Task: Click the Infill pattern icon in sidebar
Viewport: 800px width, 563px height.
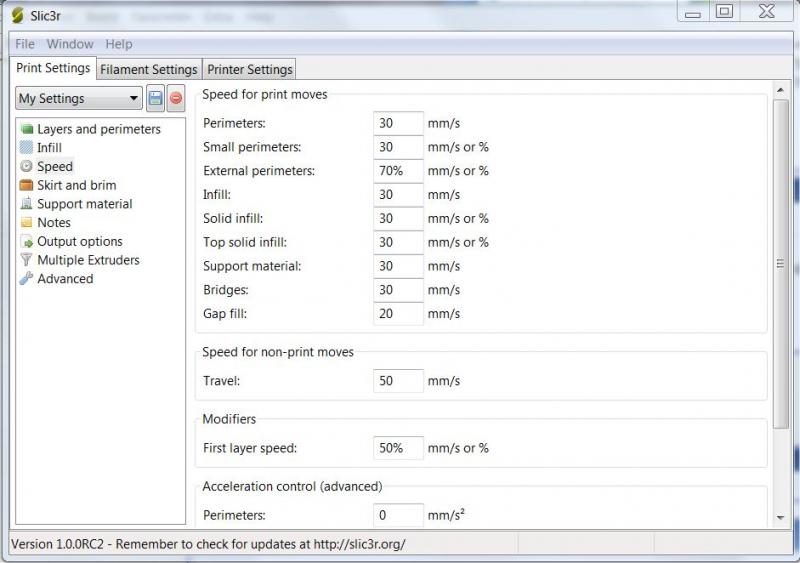Action: (27, 148)
